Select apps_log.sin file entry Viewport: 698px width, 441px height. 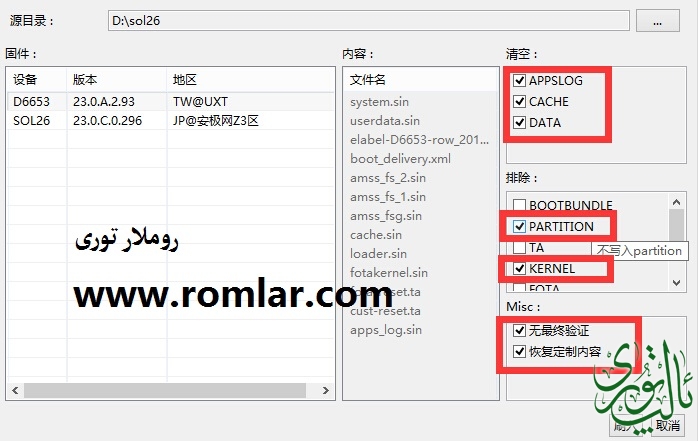[386, 330]
